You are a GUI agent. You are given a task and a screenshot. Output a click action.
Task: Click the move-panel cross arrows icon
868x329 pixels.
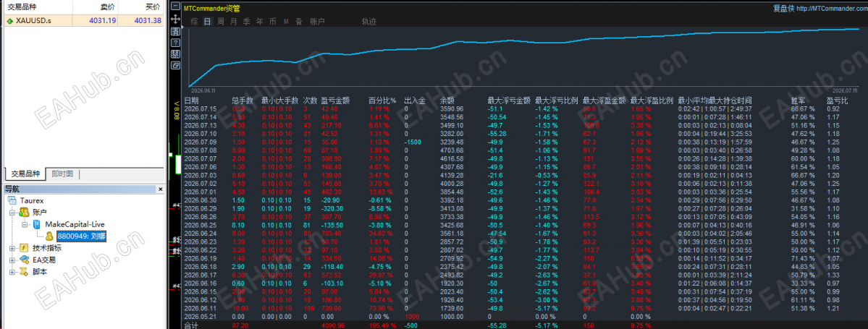coord(175,19)
